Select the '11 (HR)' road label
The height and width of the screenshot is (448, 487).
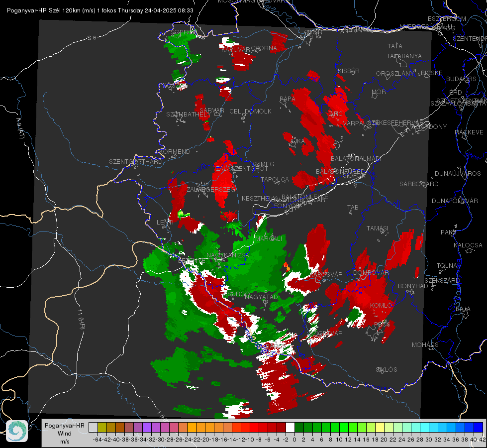click(x=81, y=319)
